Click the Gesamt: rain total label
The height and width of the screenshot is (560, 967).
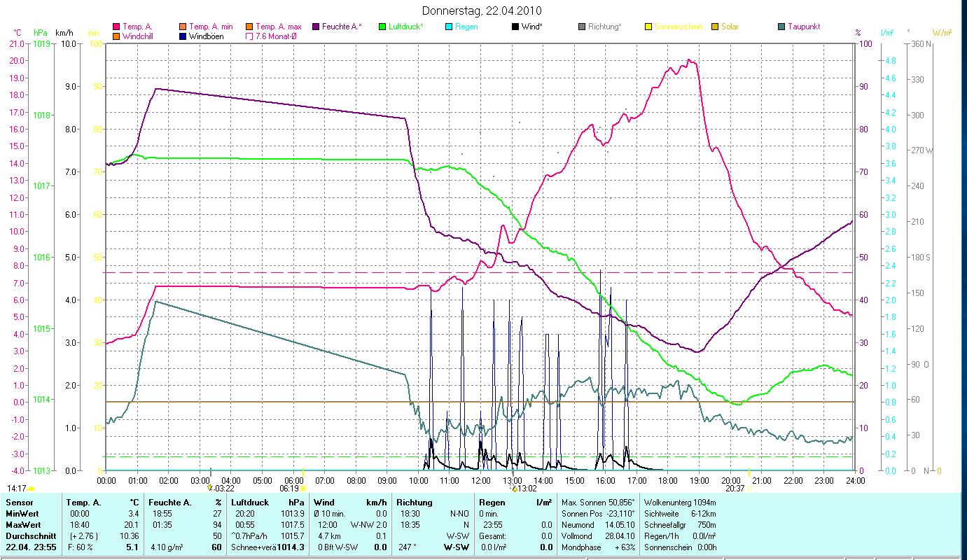[492, 536]
